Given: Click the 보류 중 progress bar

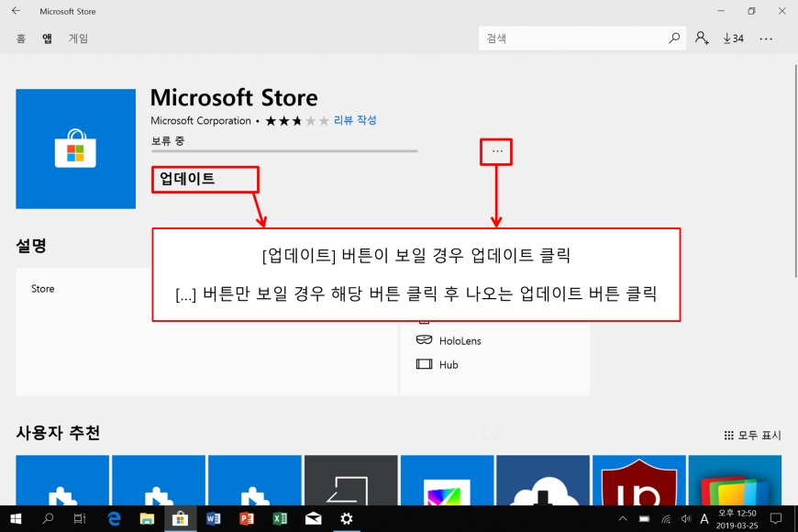Looking at the screenshot, I should point(284,150).
